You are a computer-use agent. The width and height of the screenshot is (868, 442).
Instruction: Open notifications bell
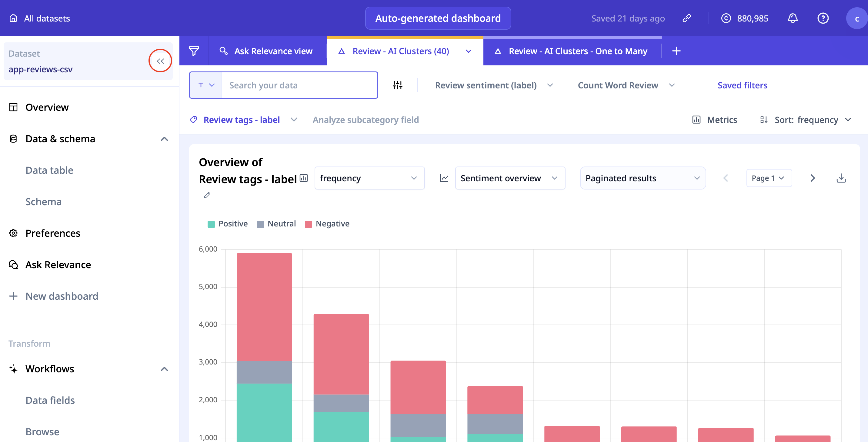click(792, 18)
